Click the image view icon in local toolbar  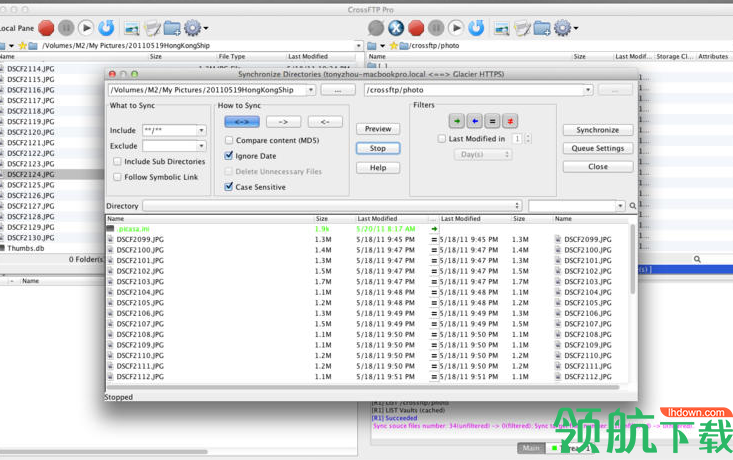click(x=131, y=29)
